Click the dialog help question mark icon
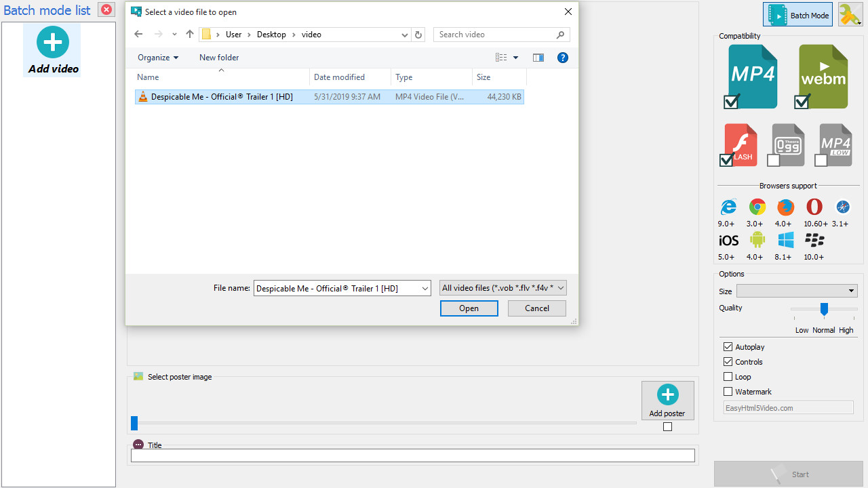This screenshot has width=868, height=488. (562, 58)
